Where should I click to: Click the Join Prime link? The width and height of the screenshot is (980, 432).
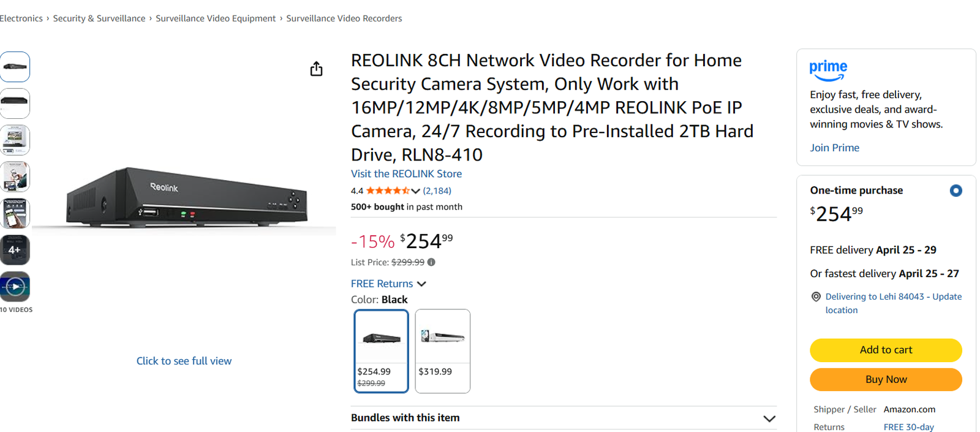click(x=834, y=148)
